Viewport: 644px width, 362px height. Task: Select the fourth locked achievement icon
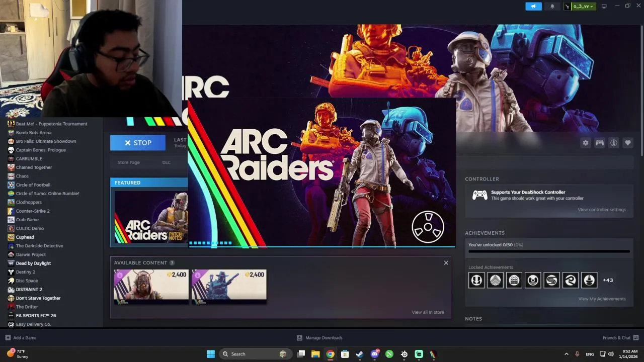click(x=533, y=280)
